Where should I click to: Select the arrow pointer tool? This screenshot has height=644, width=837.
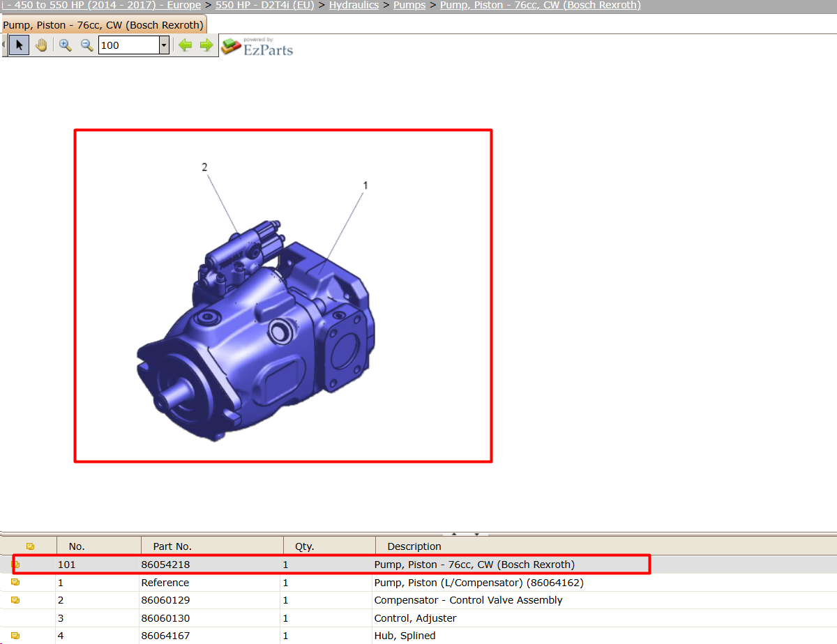20,45
